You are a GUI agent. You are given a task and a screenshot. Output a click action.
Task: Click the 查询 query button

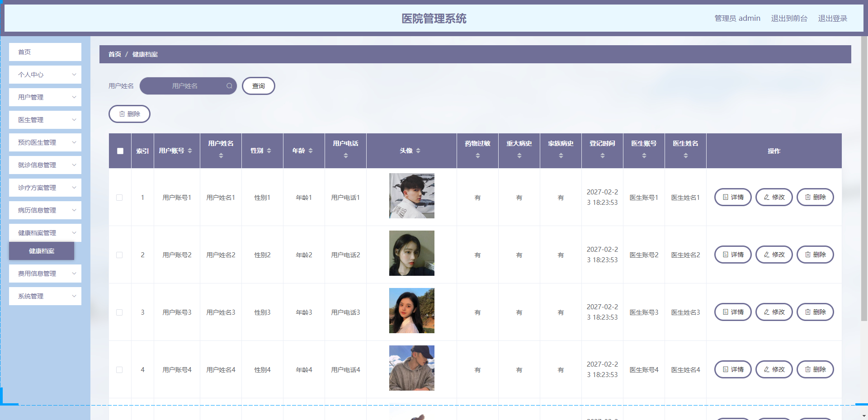258,86
